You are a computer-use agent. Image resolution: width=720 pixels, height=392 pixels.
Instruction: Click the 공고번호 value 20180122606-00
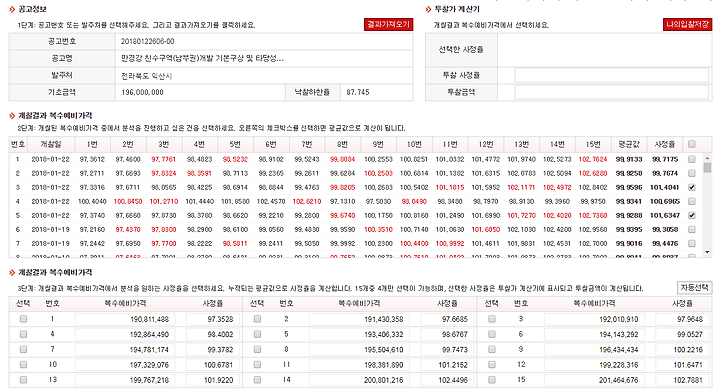[x=147, y=41]
